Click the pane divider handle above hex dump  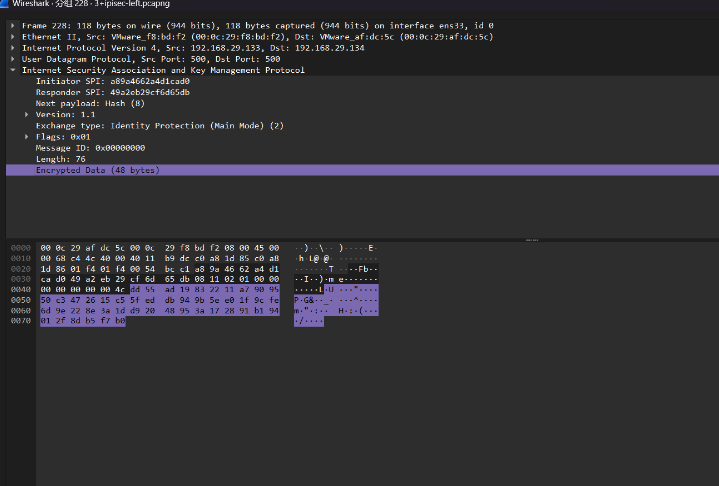pos(532,240)
